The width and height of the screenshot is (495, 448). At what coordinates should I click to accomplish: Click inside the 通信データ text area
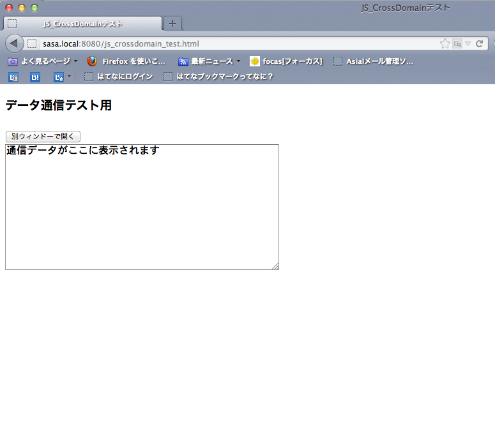[142, 211]
